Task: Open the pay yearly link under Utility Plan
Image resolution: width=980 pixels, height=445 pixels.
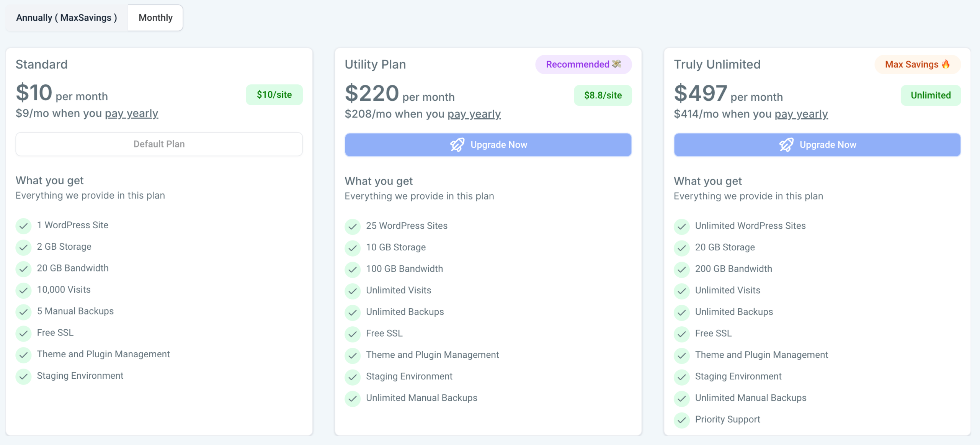Action: 474,114
